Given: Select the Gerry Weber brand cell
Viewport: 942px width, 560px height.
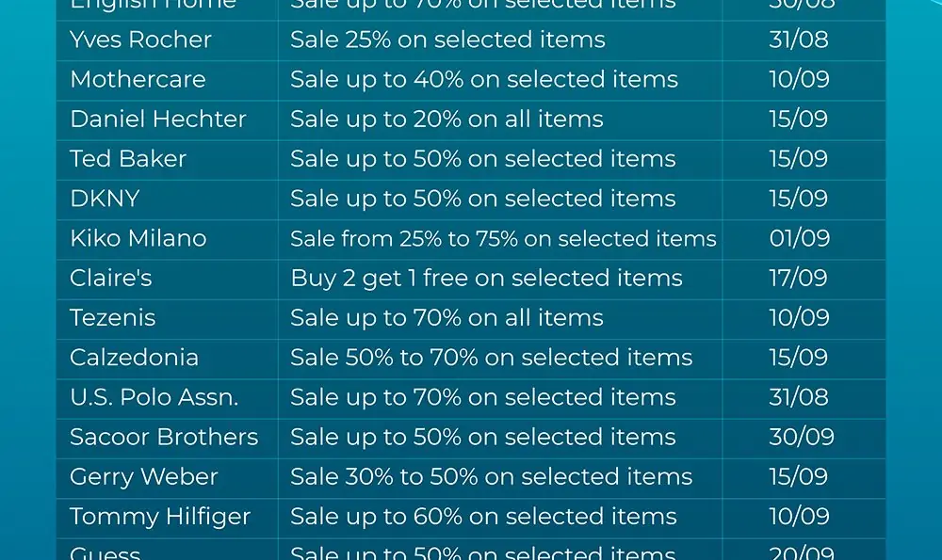Looking at the screenshot, I should (144, 477).
